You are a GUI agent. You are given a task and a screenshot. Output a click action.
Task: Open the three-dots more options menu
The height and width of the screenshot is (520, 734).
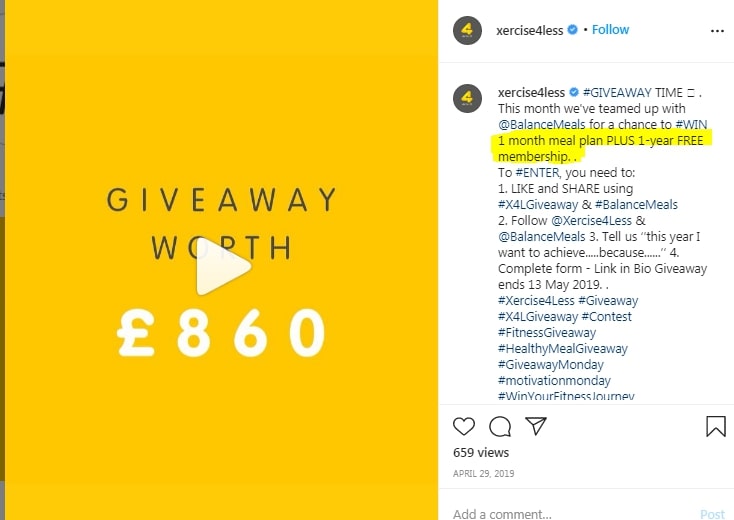point(717,31)
